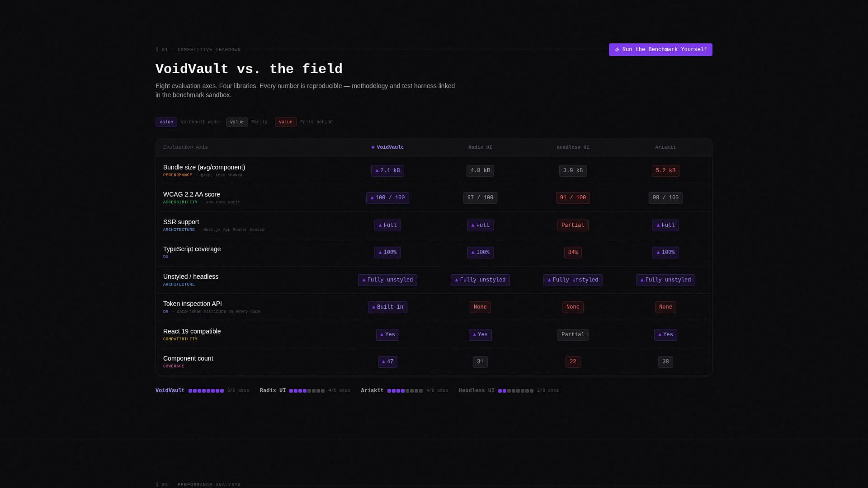Image resolution: width=868 pixels, height=488 pixels.
Task: Click the Parity legend badge
Action: 237,122
